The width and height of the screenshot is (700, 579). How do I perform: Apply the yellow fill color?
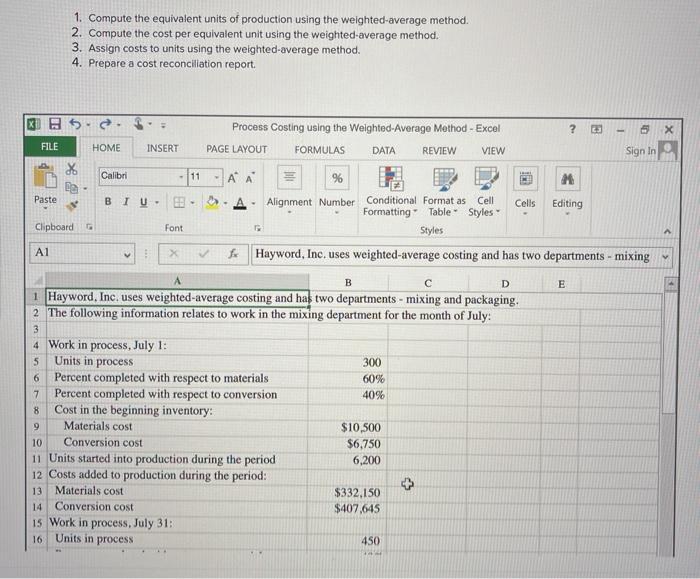click(212, 203)
